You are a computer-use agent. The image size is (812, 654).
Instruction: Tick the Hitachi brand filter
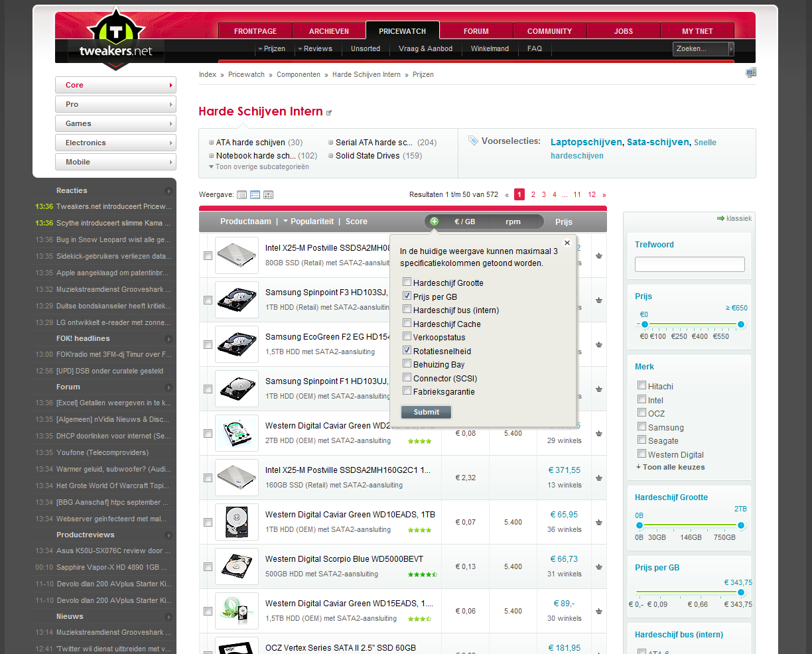coord(642,385)
